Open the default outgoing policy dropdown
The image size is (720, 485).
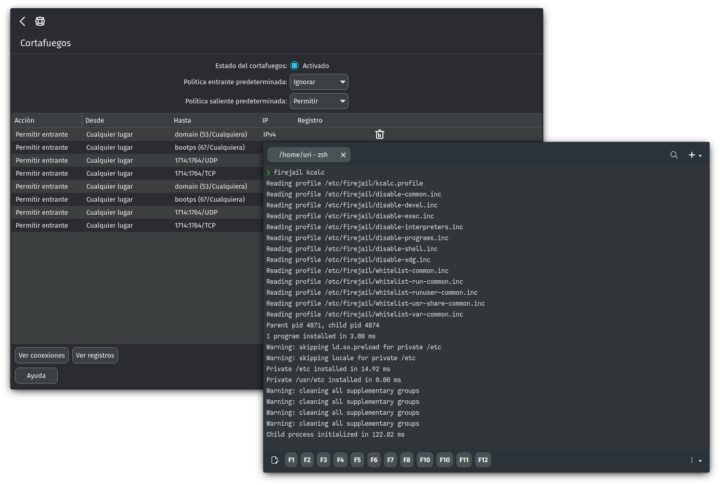pyautogui.click(x=319, y=101)
